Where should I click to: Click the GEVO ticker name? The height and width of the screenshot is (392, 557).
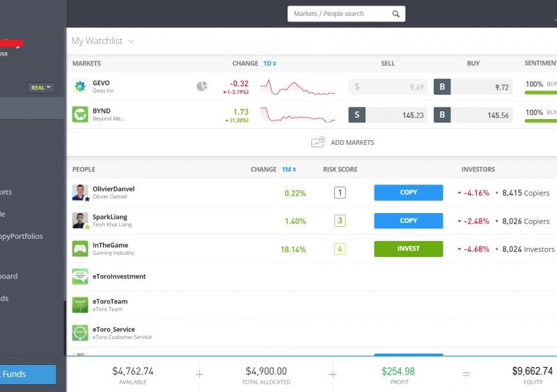tap(101, 83)
